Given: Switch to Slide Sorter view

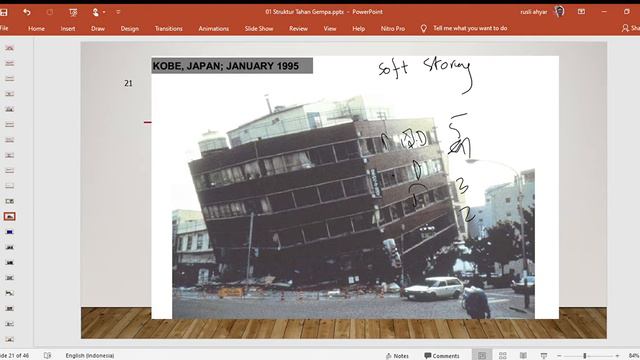Looking at the screenshot, I should click(x=503, y=356).
